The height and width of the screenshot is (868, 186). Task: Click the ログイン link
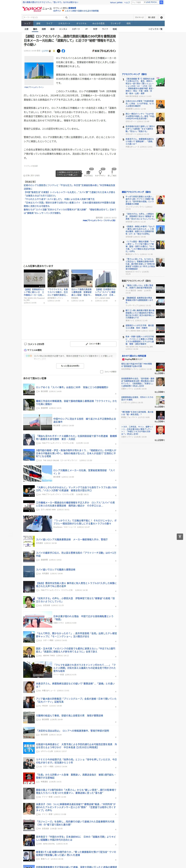(x=57, y=11)
